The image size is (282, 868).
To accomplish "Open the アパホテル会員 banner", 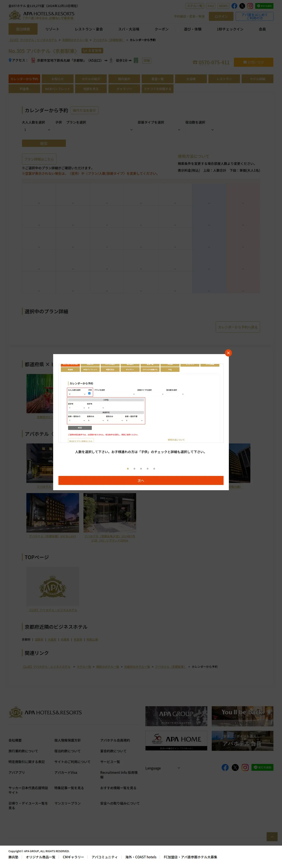I will (242, 741).
